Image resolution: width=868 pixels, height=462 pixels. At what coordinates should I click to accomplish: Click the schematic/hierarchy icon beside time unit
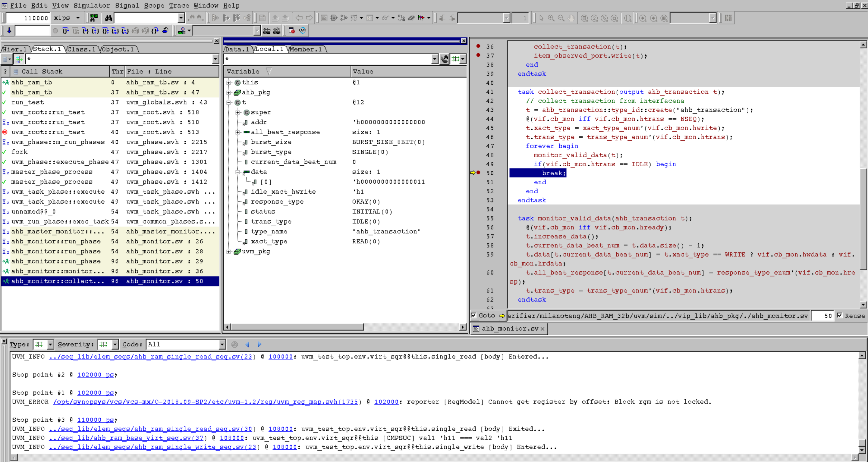point(94,18)
